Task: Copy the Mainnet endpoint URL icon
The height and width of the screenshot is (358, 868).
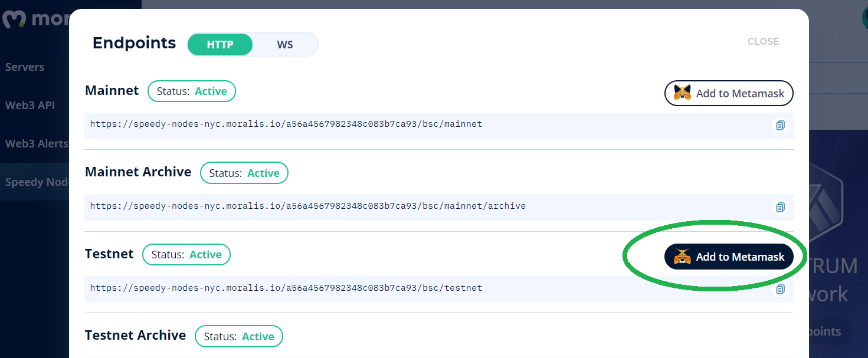Action: [780, 125]
